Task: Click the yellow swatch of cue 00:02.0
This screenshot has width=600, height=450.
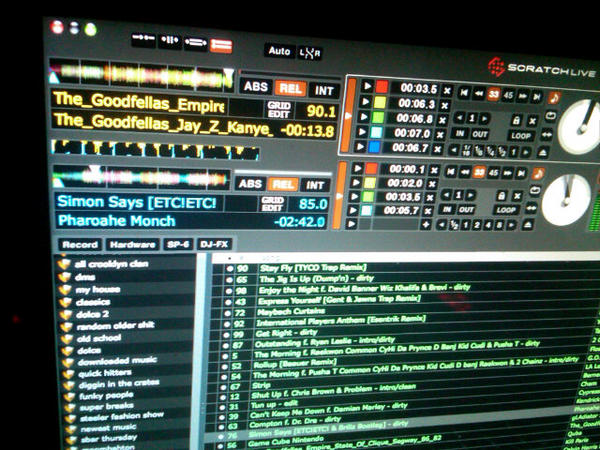Action: click(x=369, y=183)
